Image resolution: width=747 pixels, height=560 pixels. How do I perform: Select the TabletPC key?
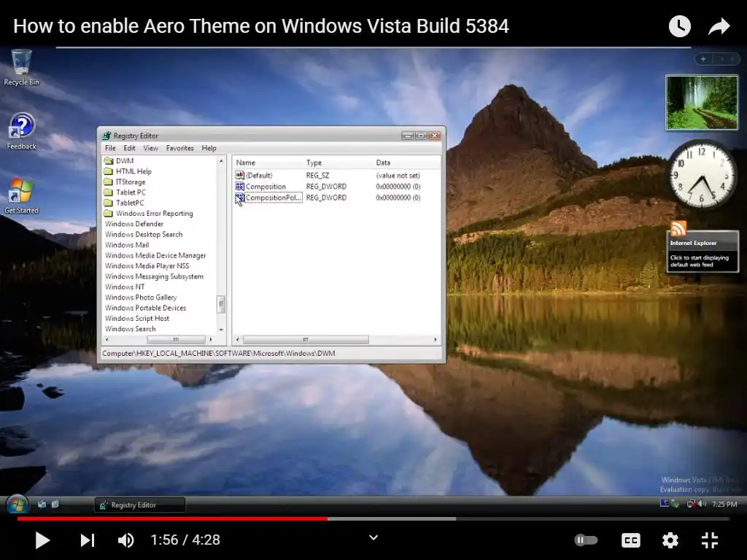(x=124, y=203)
